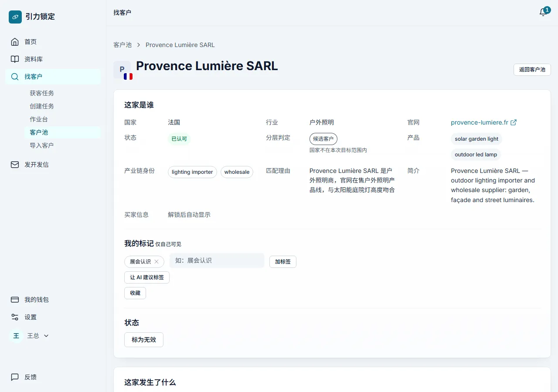
Task: Click the external link icon beside provence-lumiere.fr
Action: (514, 122)
